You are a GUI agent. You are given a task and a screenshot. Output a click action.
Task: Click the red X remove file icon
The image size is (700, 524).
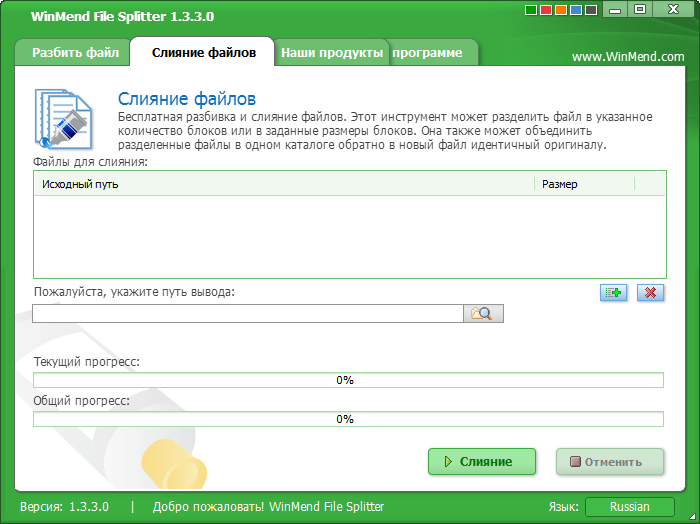(x=651, y=292)
